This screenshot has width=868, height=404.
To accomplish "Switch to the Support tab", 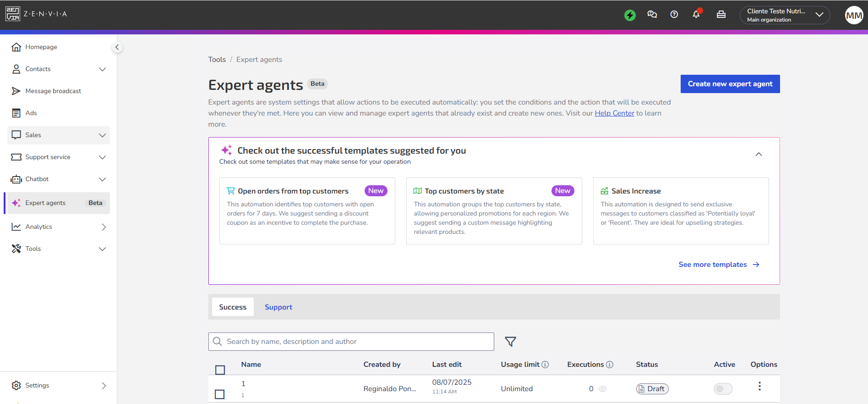I will click(278, 307).
